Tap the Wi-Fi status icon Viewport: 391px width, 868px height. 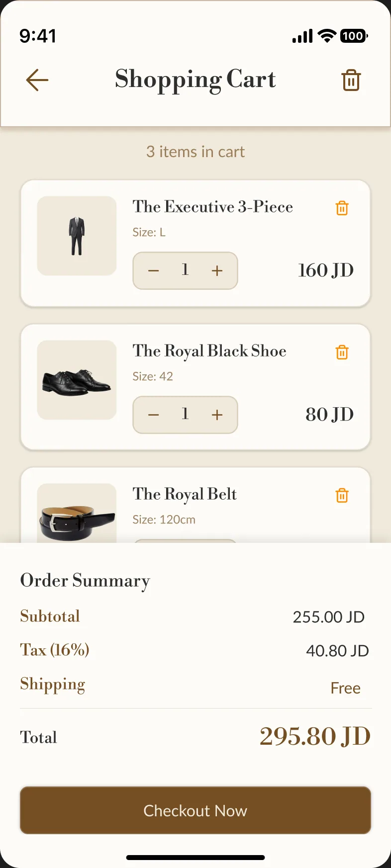click(x=327, y=36)
